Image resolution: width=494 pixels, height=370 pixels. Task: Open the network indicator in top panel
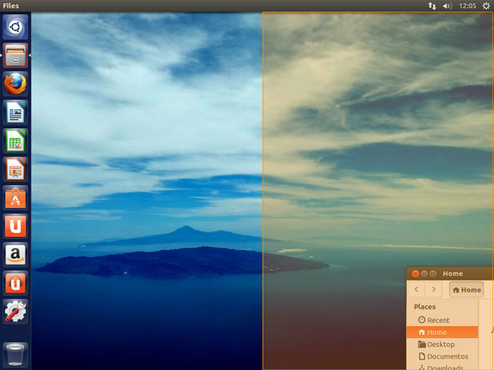[432, 6]
